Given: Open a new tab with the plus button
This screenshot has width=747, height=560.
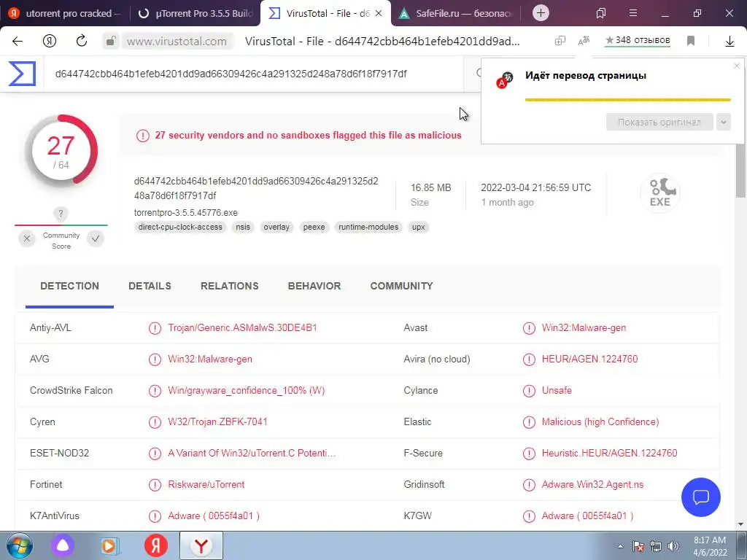Looking at the screenshot, I should click(x=541, y=13).
